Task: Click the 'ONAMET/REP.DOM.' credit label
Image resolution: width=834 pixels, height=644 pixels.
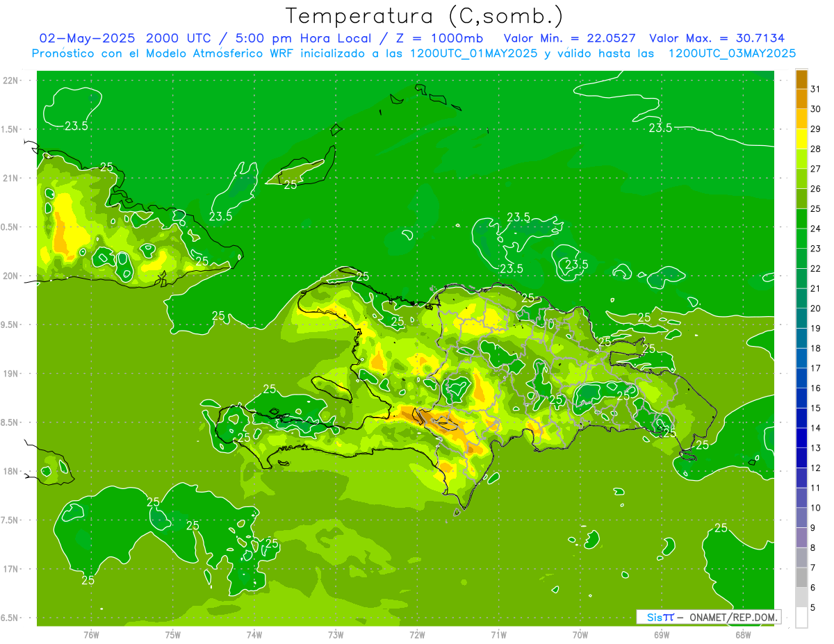Action: click(x=733, y=617)
